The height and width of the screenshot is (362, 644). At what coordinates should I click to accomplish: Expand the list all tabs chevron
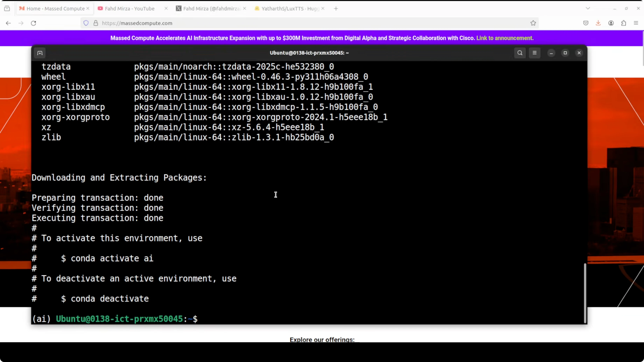588,8
